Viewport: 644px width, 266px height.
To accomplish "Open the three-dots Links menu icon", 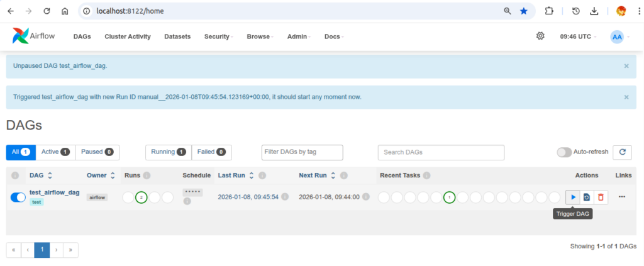I will 622,197.
